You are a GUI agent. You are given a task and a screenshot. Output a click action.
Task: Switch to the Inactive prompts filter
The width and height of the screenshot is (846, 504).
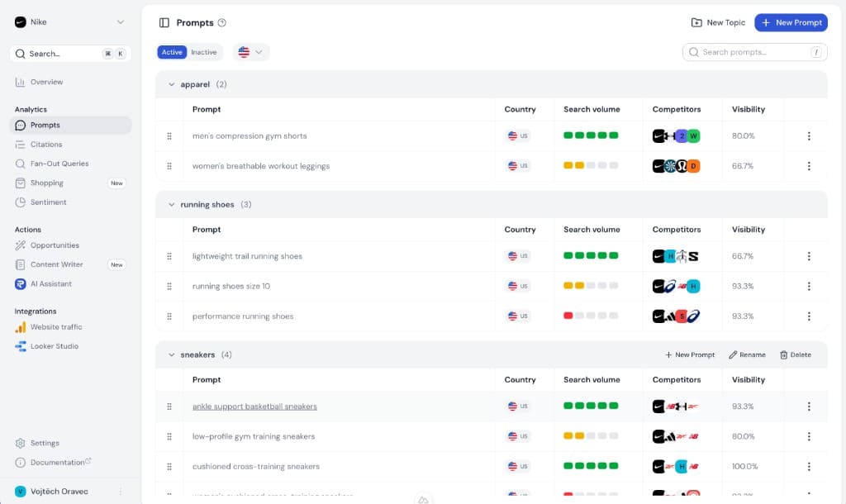[x=203, y=51]
